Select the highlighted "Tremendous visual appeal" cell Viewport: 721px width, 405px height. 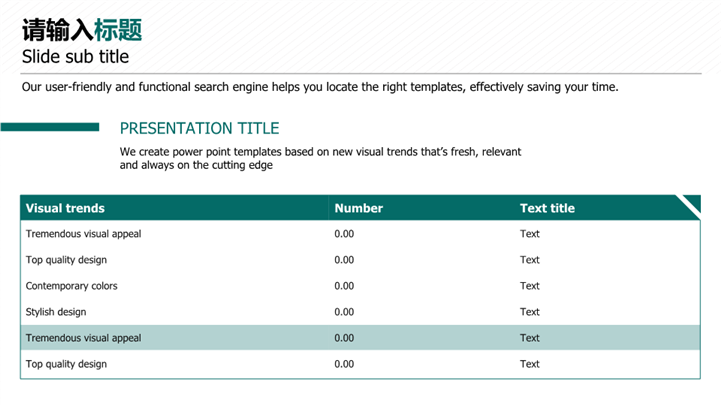[x=83, y=338]
